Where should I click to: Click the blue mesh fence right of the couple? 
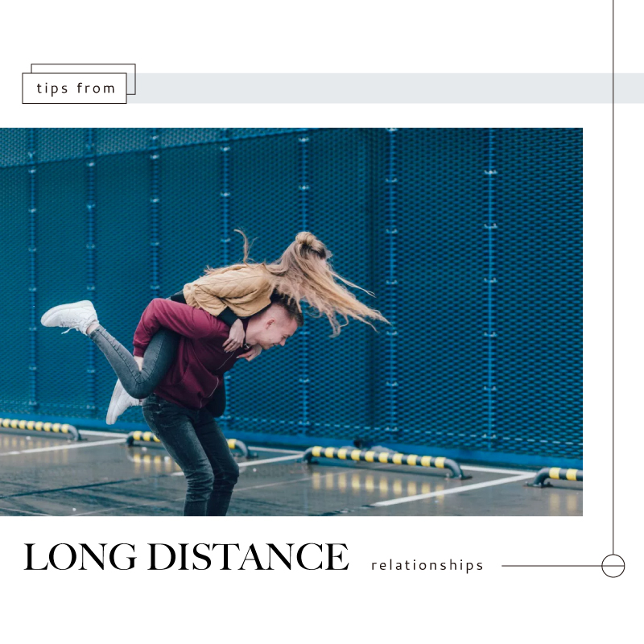pos(473,287)
